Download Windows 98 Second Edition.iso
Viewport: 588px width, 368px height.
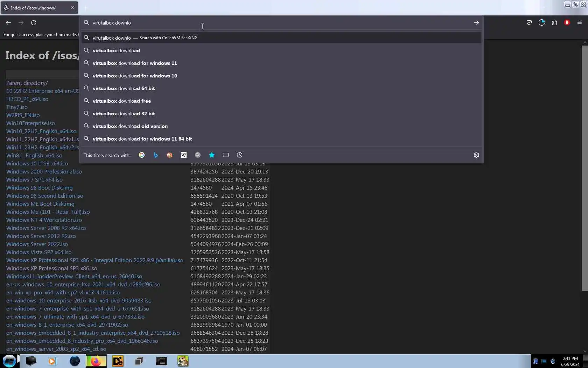click(45, 196)
